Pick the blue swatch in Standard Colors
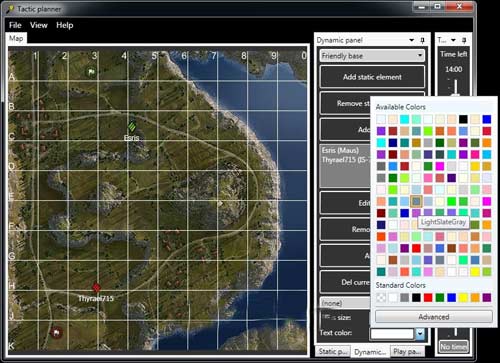 point(451,297)
